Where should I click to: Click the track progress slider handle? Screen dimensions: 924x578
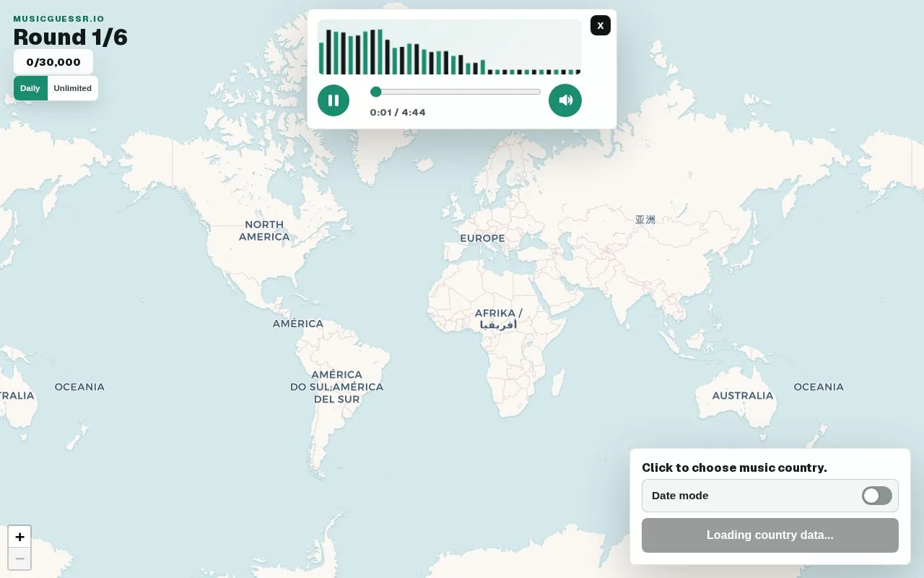coord(375,92)
